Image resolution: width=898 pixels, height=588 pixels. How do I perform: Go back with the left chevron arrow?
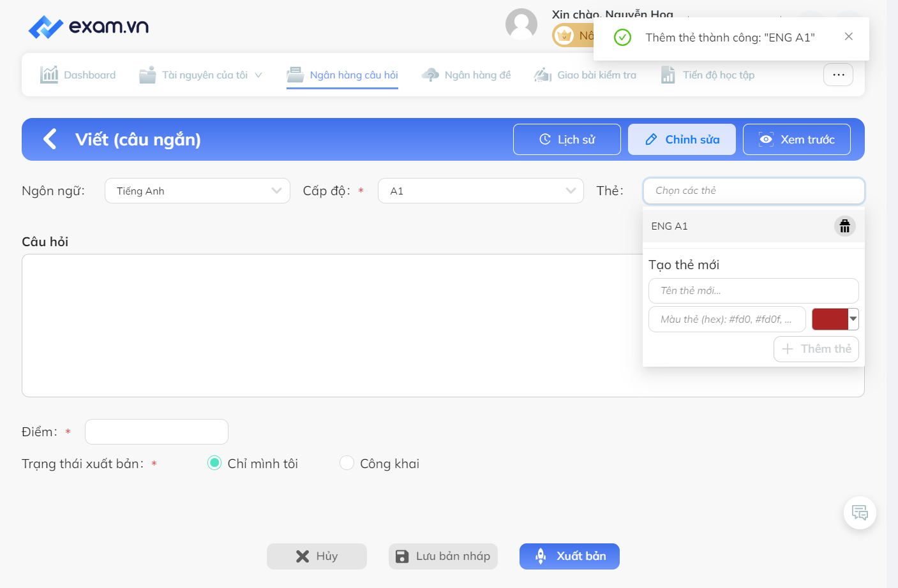point(50,139)
